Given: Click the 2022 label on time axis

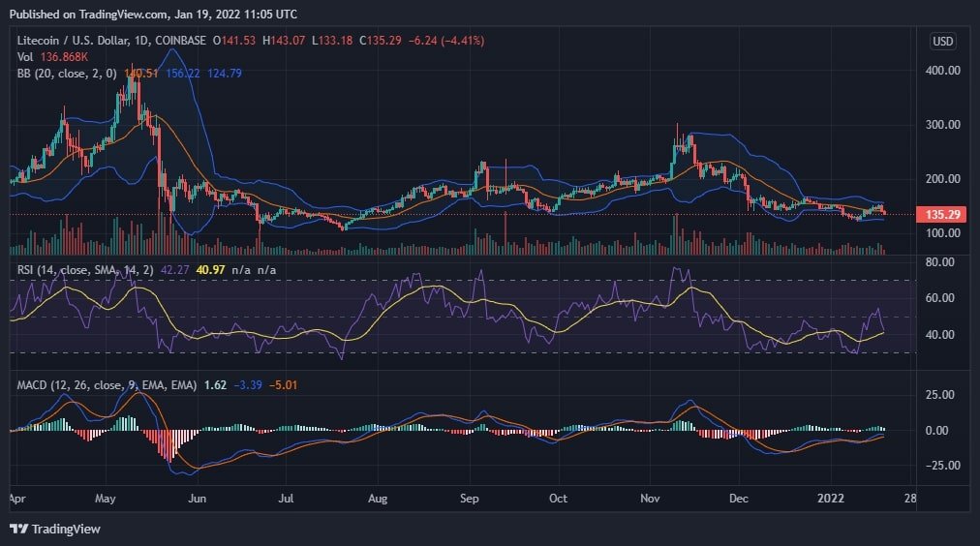Looking at the screenshot, I should coord(831,499).
